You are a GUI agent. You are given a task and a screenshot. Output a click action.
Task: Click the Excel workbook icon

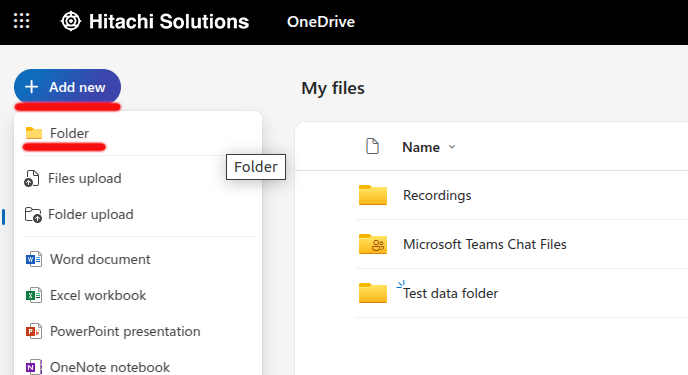point(34,295)
